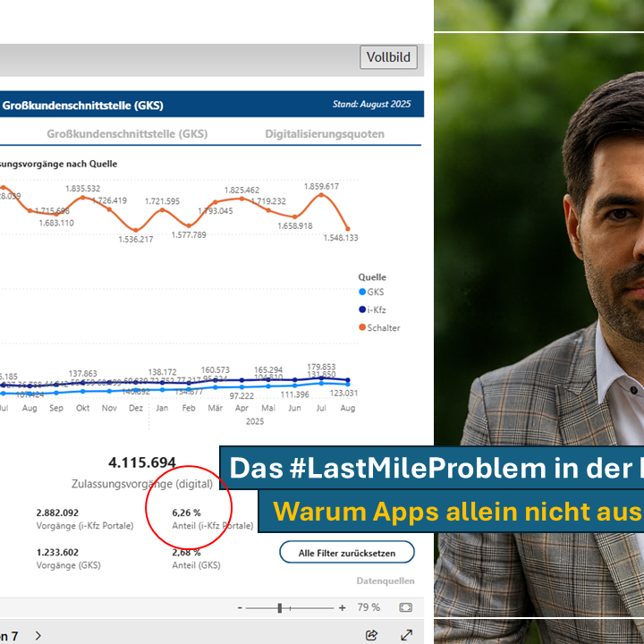644x644 pixels.
Task: Click the fit to page icon
Action: pos(405,607)
